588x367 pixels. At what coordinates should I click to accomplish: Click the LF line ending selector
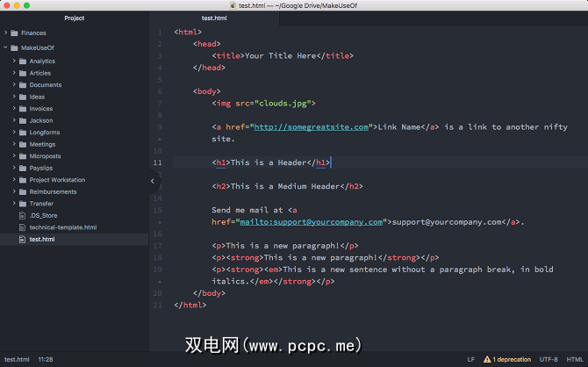(470, 360)
